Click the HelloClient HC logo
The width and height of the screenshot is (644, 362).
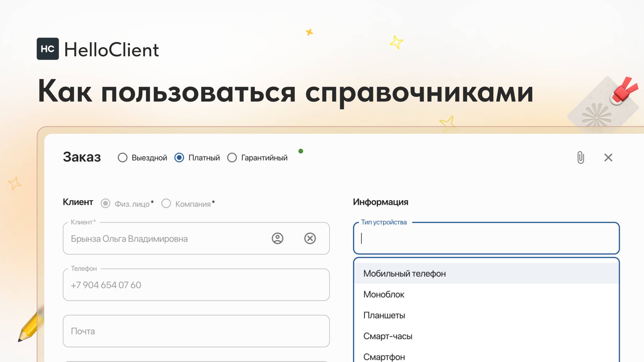(x=48, y=49)
